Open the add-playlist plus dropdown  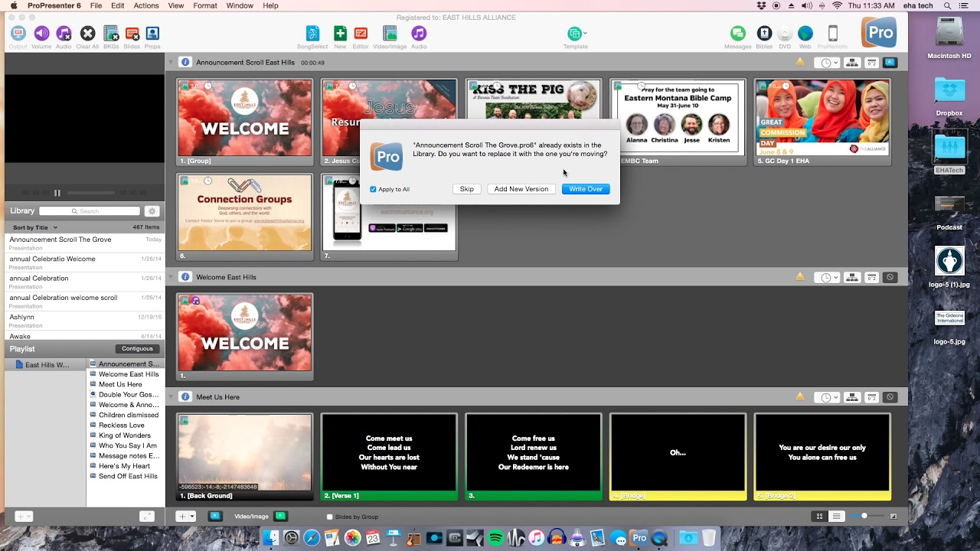tap(24, 517)
